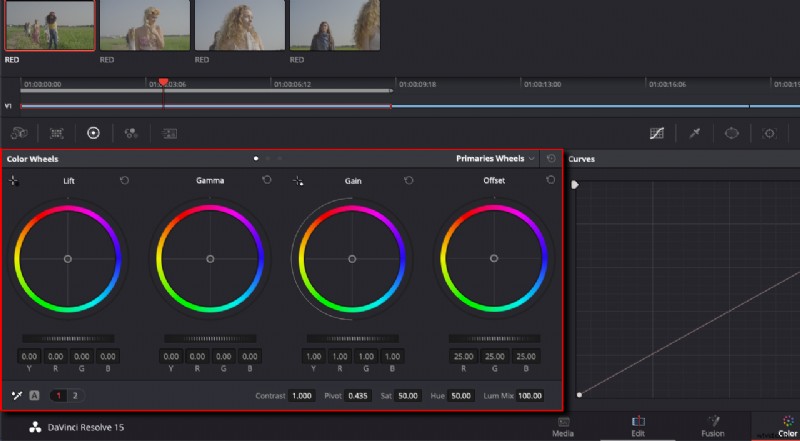This screenshot has height=441, width=800.
Task: Open the Color page tab
Action: [787, 427]
